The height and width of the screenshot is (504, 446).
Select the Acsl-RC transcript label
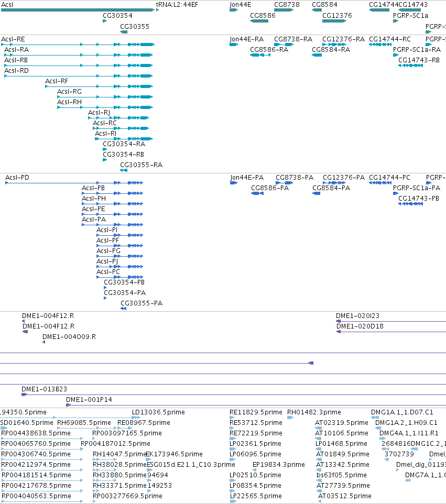pyautogui.click(x=105, y=123)
